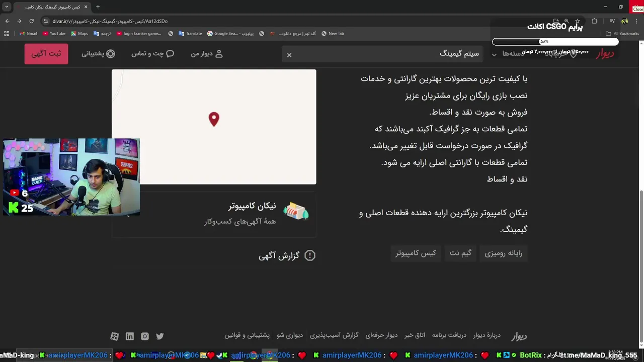Click the red map location pin
Viewport: 644px width, 362px height.
pyautogui.click(x=214, y=119)
